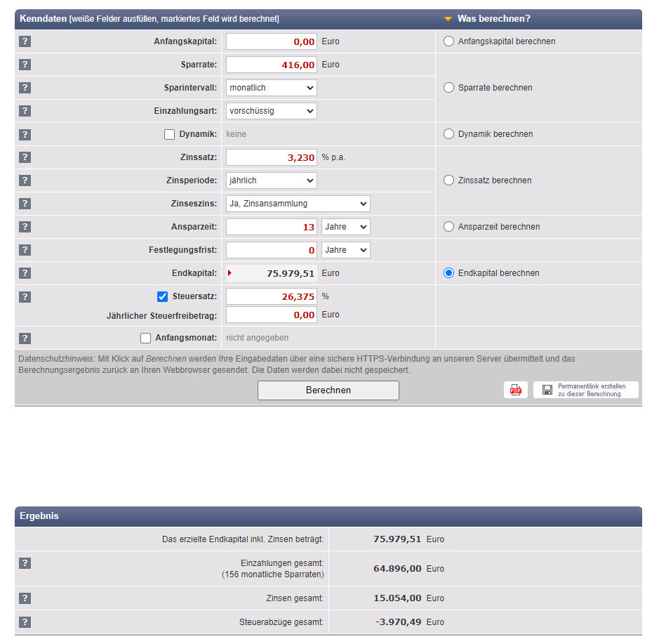Screen dimensions: 659x644
Task: Click the question mark for Zinssatz
Action: coord(25,157)
